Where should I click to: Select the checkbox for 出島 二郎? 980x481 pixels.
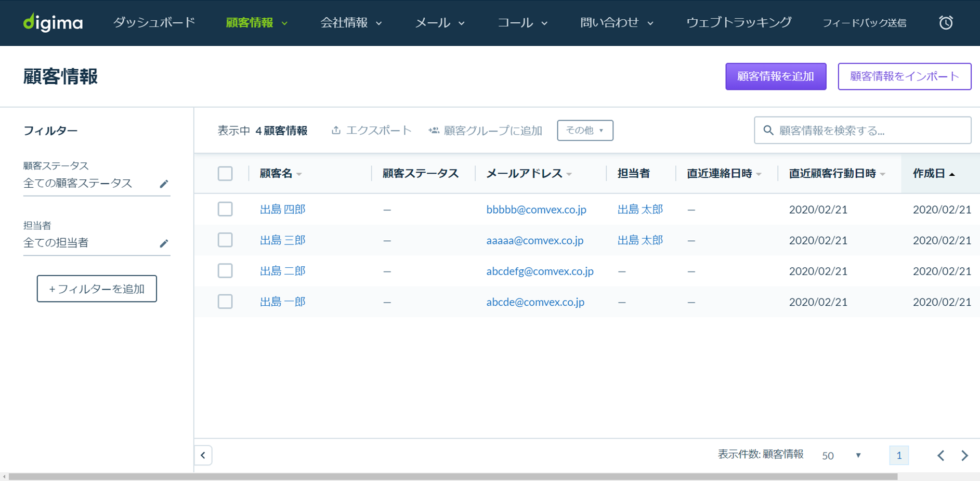[x=225, y=270]
